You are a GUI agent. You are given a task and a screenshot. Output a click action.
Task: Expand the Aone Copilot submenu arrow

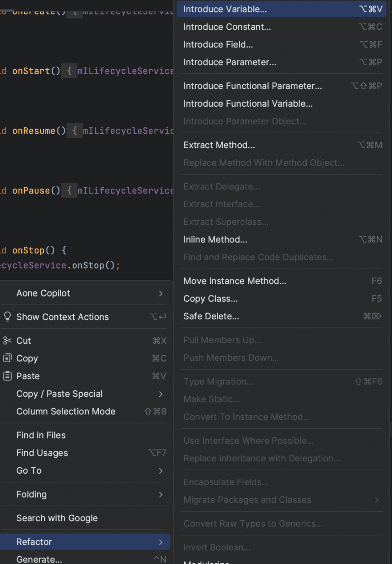click(x=161, y=293)
